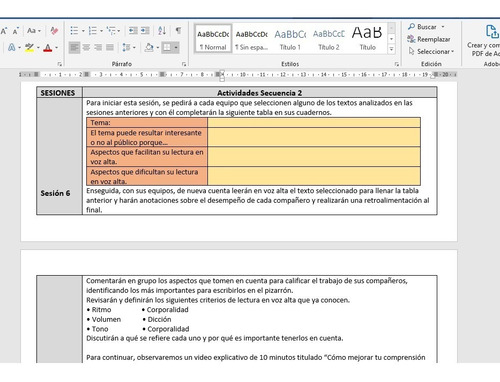Open the font color dropdown arrow
The height and width of the screenshot is (382, 500).
coord(56,48)
